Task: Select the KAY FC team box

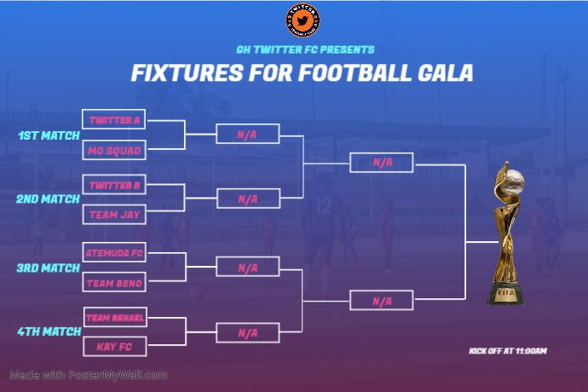Action: (x=113, y=347)
